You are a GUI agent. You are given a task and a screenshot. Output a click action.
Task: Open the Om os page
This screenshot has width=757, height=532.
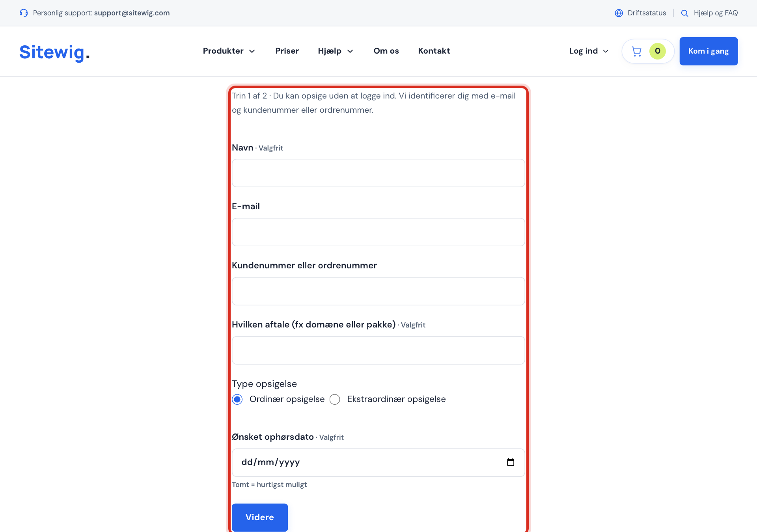pos(386,51)
